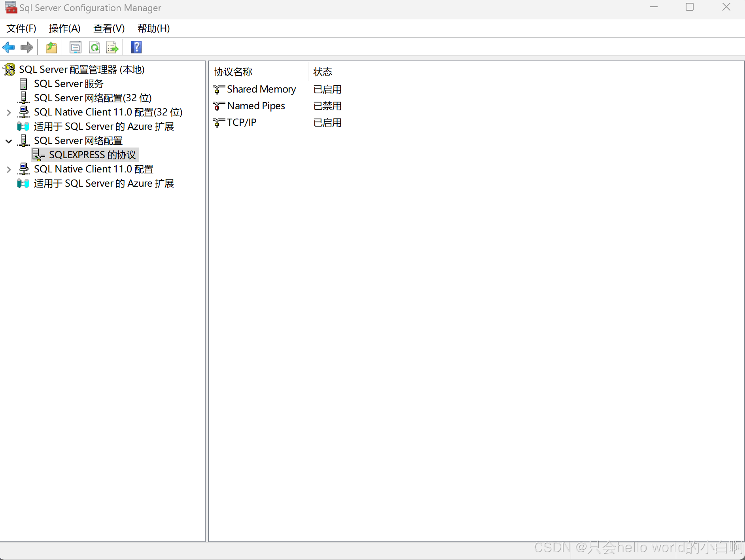Select SQL Native Client 11.0 配置 tree label
745x560 pixels.
pyautogui.click(x=94, y=169)
